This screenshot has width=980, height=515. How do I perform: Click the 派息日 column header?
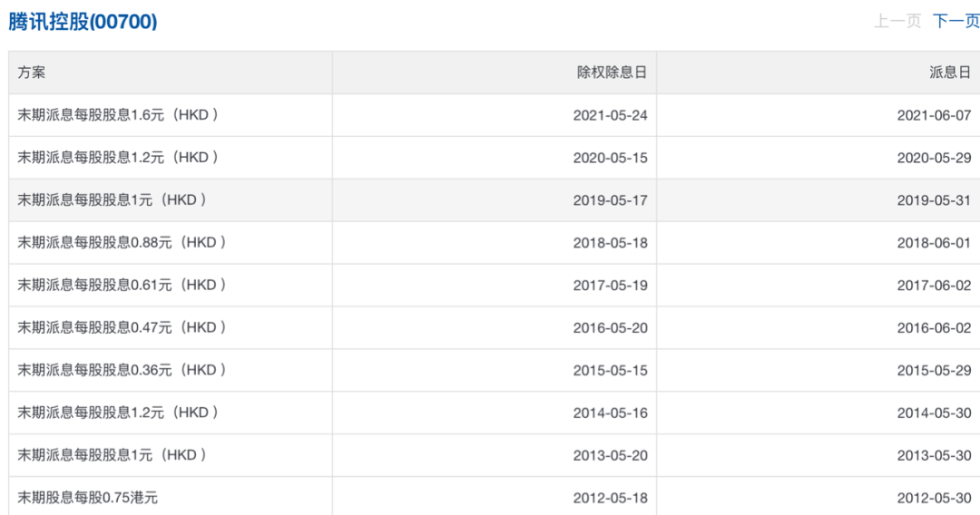pos(949,73)
